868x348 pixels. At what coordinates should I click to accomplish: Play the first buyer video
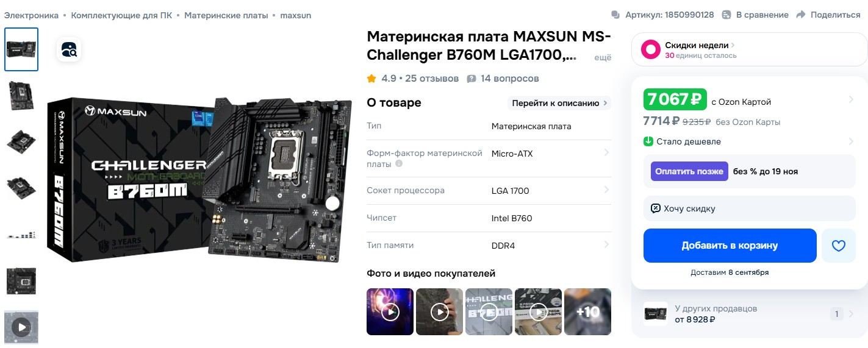tap(390, 312)
